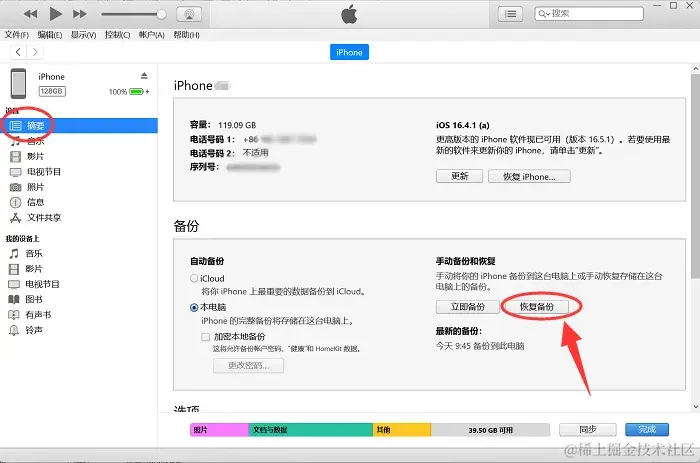Click the yellow 其他 storage segment
Screen dimensions: 700x463
(402, 430)
